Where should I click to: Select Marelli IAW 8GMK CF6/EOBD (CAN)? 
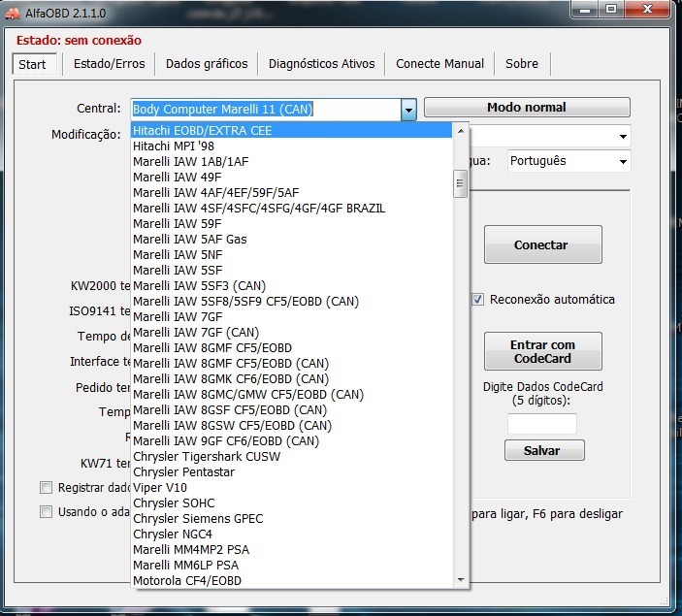[x=291, y=379]
